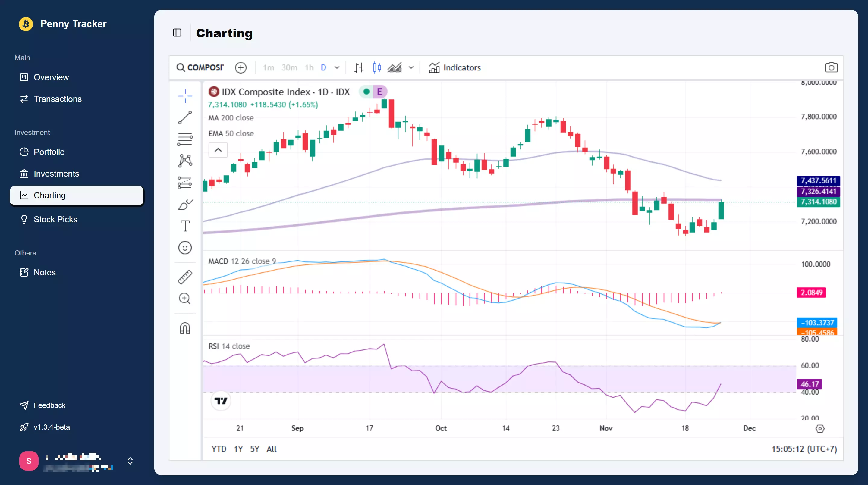Open chart settings gear on time axis
Viewport: 868px width, 485px height.
click(820, 428)
